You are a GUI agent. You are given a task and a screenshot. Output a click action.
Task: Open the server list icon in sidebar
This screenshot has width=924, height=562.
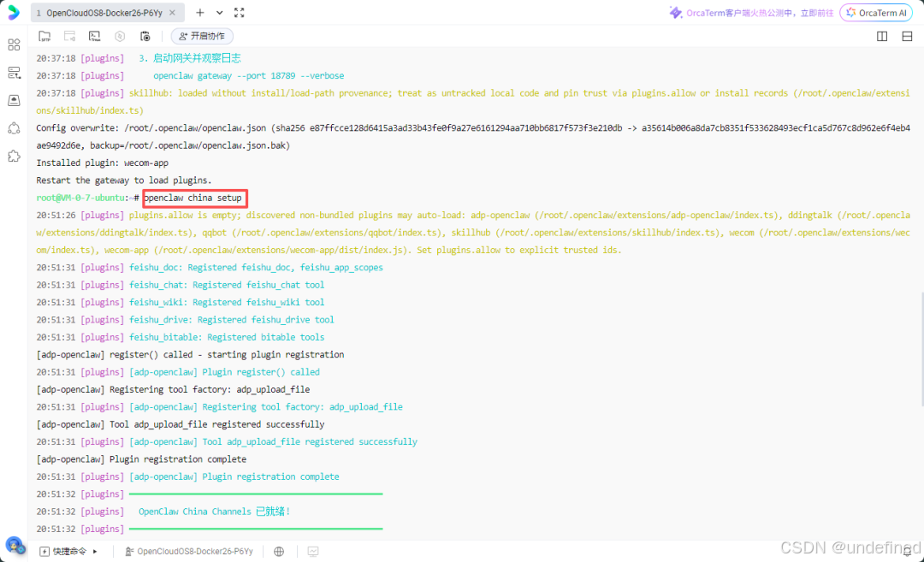pyautogui.click(x=15, y=73)
